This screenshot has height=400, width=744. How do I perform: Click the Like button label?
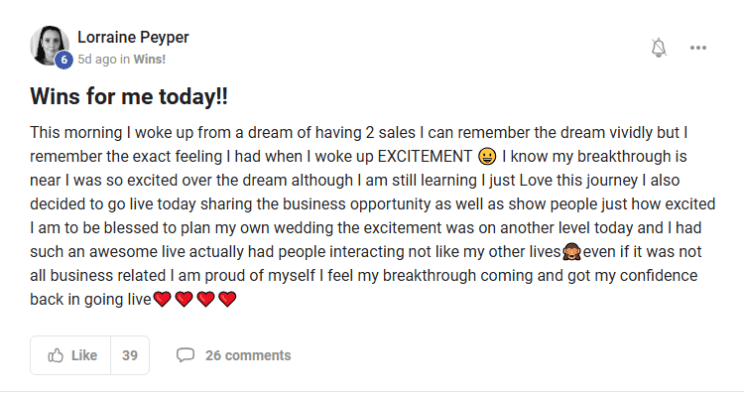click(x=84, y=355)
